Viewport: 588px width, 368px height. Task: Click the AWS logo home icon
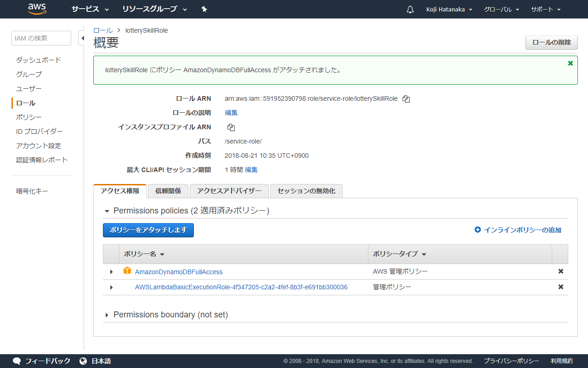37,9
